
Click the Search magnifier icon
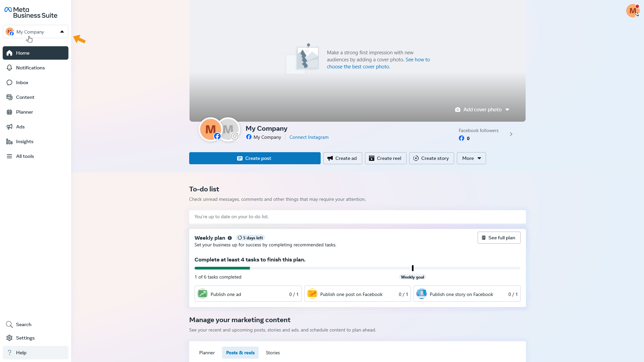tap(9, 324)
